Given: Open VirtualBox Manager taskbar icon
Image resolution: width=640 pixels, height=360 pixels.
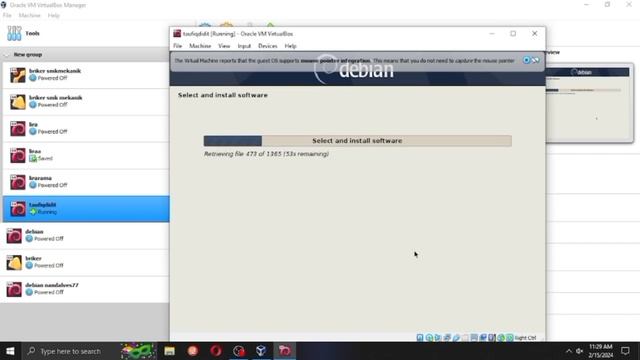Looking at the screenshot, I should click(261, 351).
